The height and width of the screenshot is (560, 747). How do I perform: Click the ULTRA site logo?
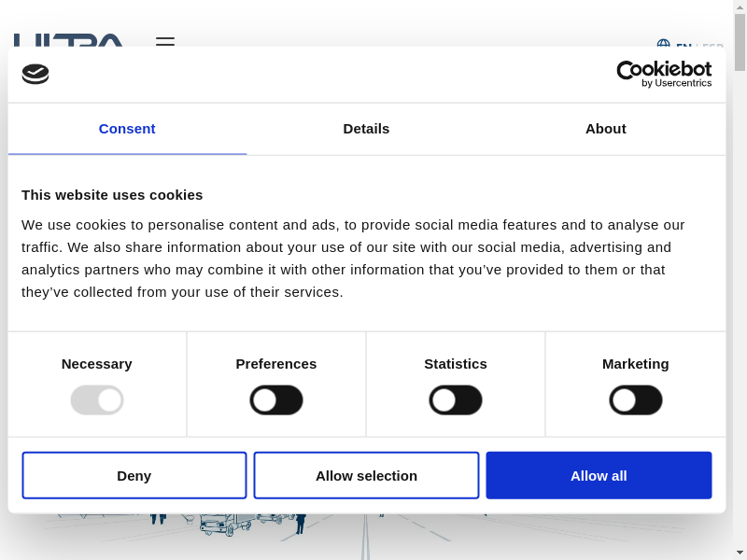click(x=69, y=40)
